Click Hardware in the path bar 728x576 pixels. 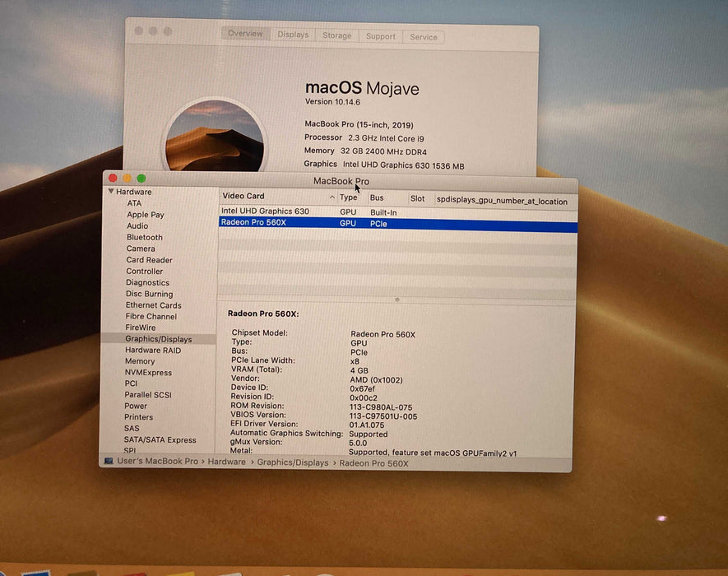(x=226, y=462)
